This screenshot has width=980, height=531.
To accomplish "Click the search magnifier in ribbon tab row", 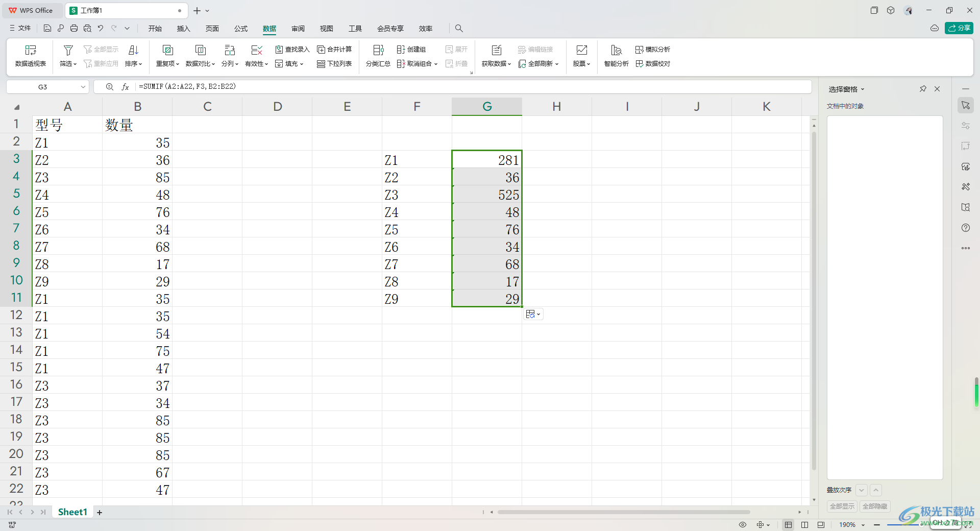I will pyautogui.click(x=459, y=29).
